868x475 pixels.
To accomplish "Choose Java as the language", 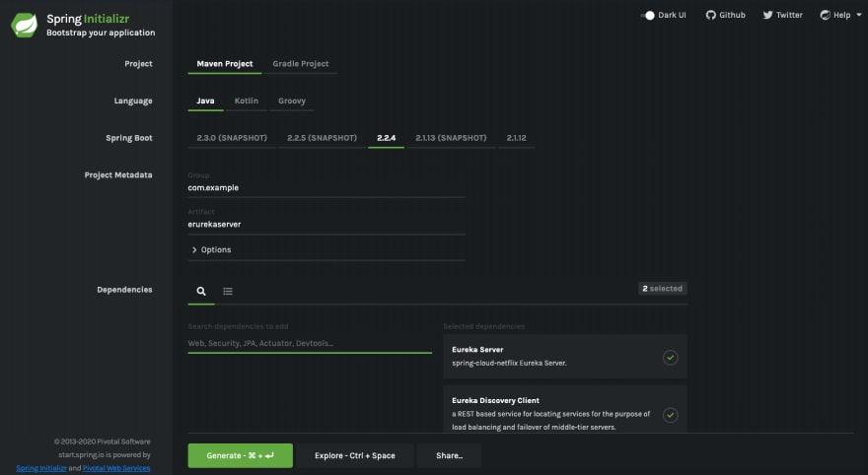I will coord(205,101).
